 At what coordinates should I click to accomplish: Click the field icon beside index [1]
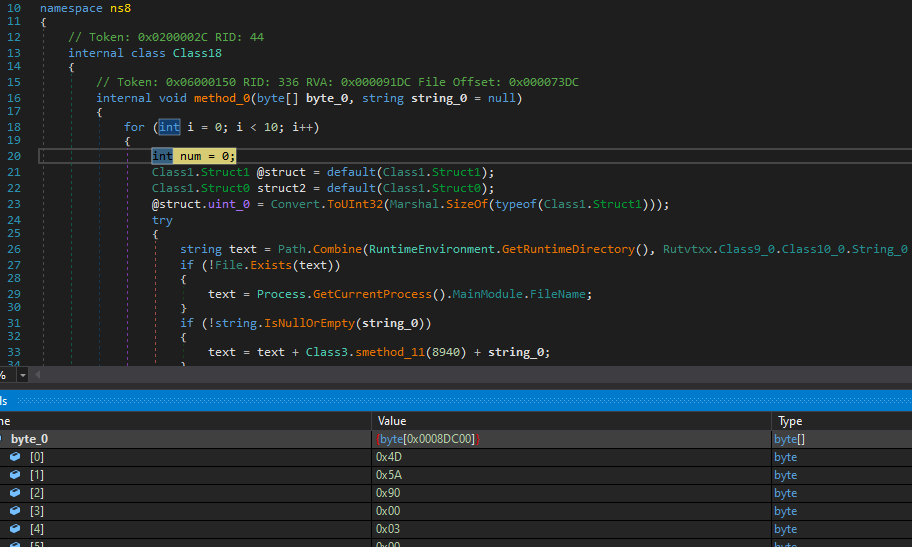point(15,475)
